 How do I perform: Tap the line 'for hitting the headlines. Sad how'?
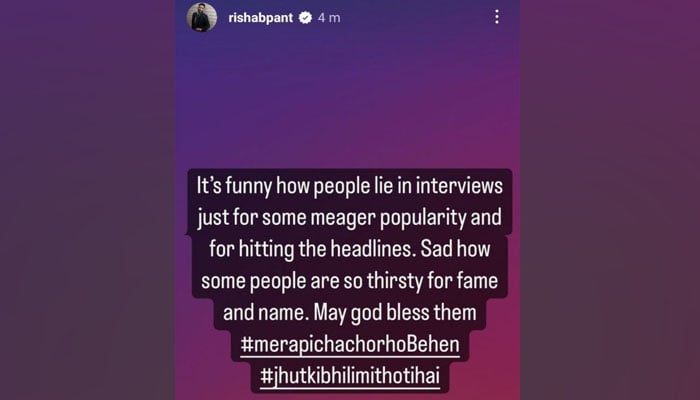(x=350, y=249)
